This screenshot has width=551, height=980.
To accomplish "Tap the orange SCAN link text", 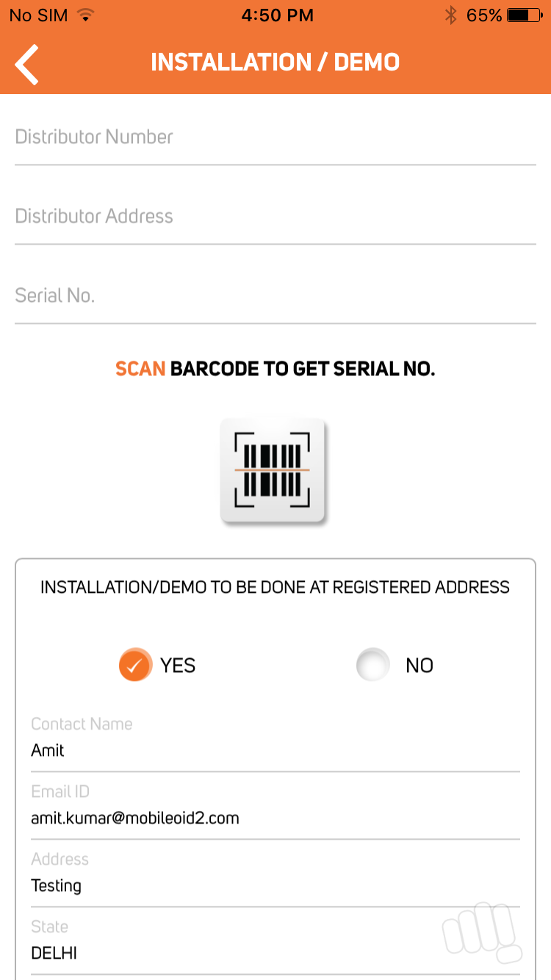I will click(140, 369).
